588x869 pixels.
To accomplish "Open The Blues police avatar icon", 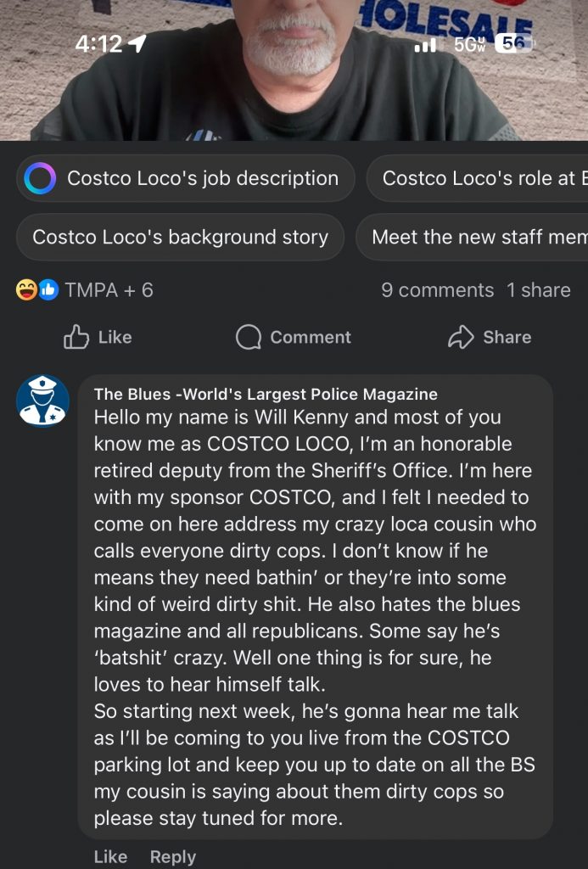I will point(42,401).
